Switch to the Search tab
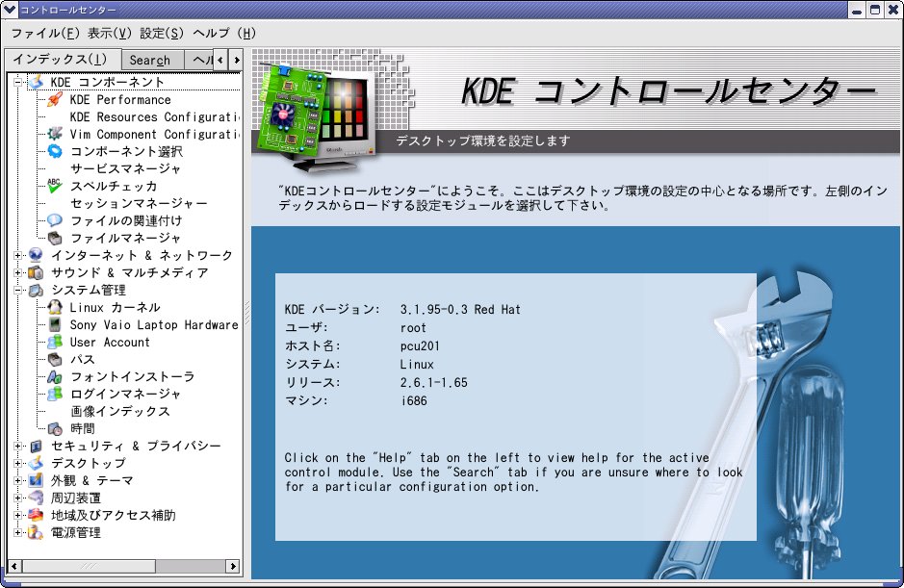The height and width of the screenshot is (588, 904). [152, 60]
